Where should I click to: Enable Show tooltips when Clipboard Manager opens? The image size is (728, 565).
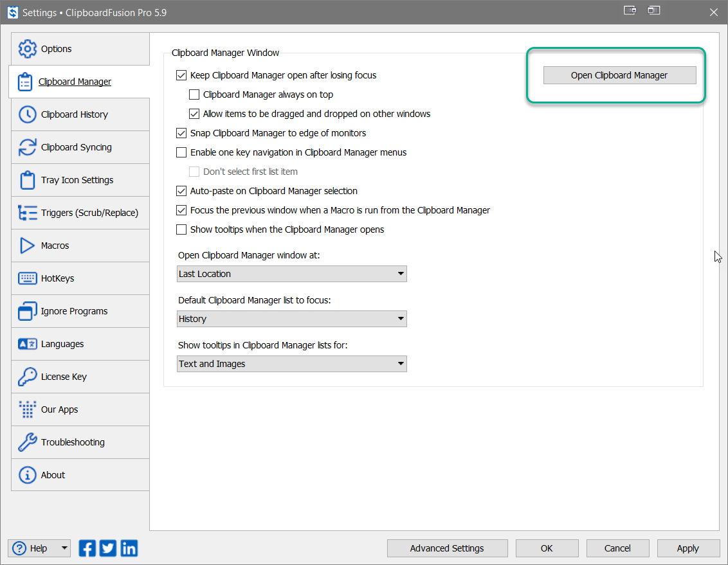pyautogui.click(x=181, y=229)
